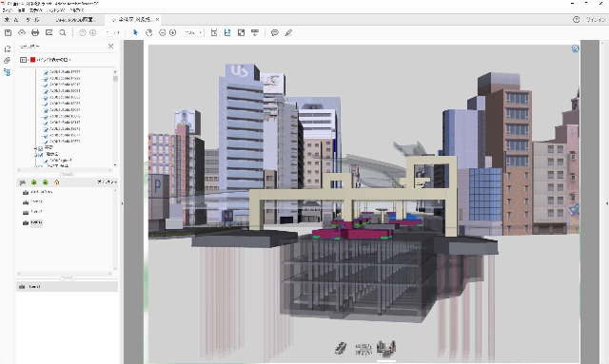Click the red highlight color swatch

click(33, 60)
